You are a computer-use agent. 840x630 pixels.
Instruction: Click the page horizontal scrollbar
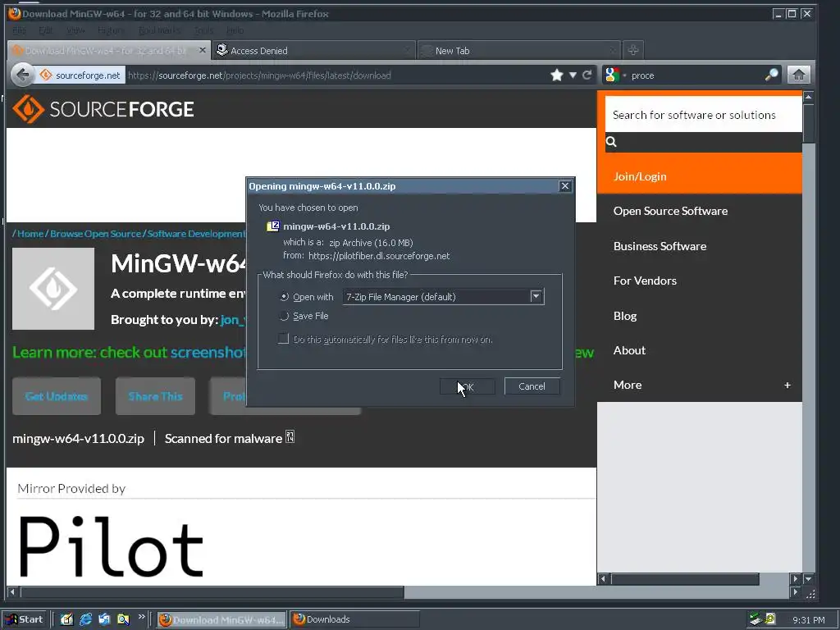pyautogui.click(x=212, y=592)
